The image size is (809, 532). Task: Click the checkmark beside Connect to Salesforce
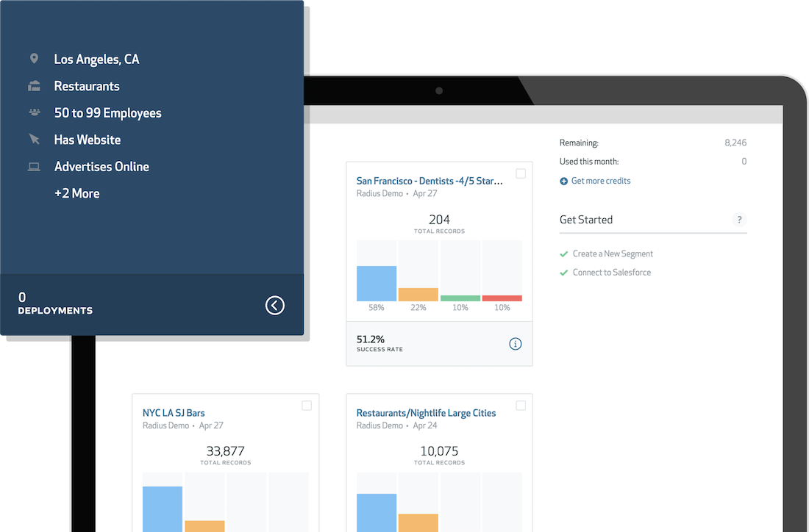click(x=564, y=273)
